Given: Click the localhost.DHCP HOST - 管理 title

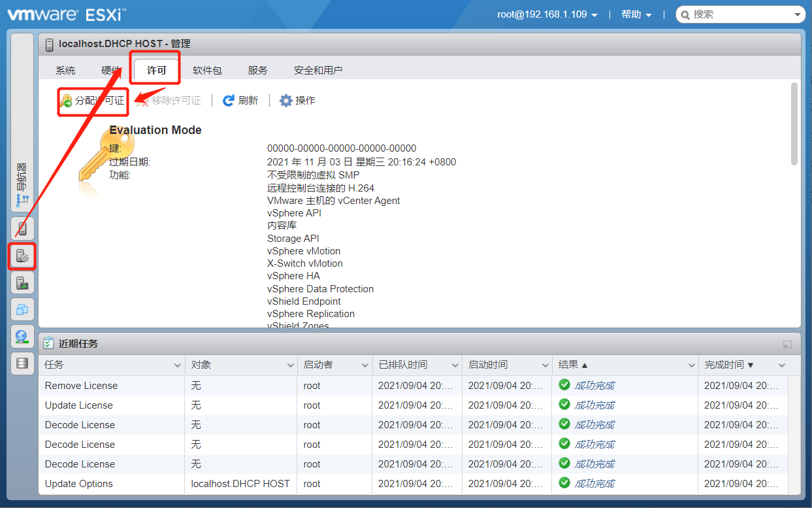Looking at the screenshot, I should click(x=125, y=44).
